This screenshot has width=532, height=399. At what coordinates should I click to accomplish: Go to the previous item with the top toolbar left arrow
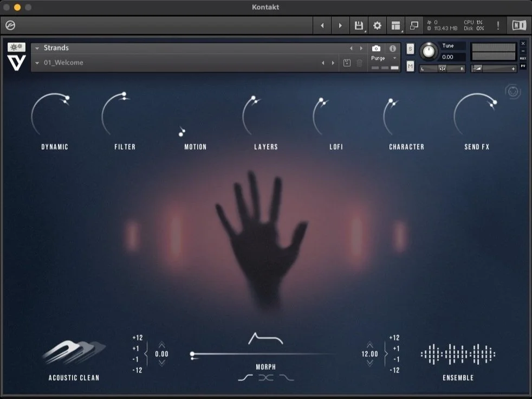point(322,25)
